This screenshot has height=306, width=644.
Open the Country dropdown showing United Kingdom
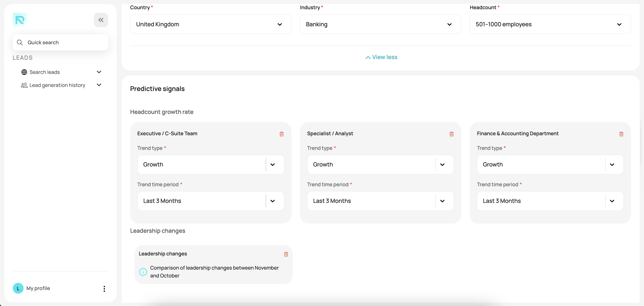coord(210,24)
